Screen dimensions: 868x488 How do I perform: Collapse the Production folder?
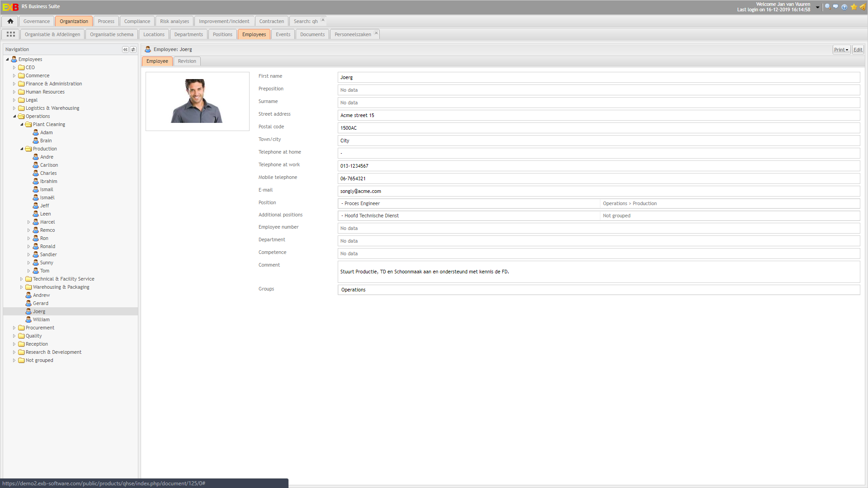pyautogui.click(x=21, y=149)
